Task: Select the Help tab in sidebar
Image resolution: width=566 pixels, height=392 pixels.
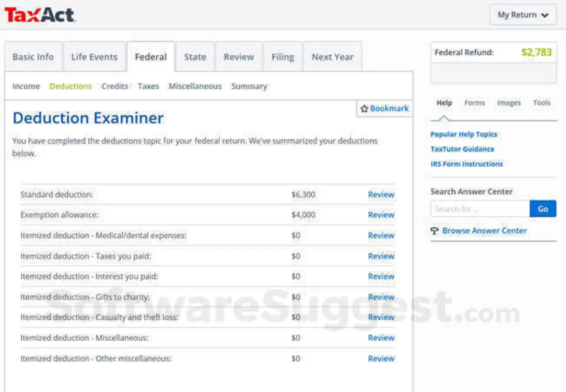Action: (444, 103)
